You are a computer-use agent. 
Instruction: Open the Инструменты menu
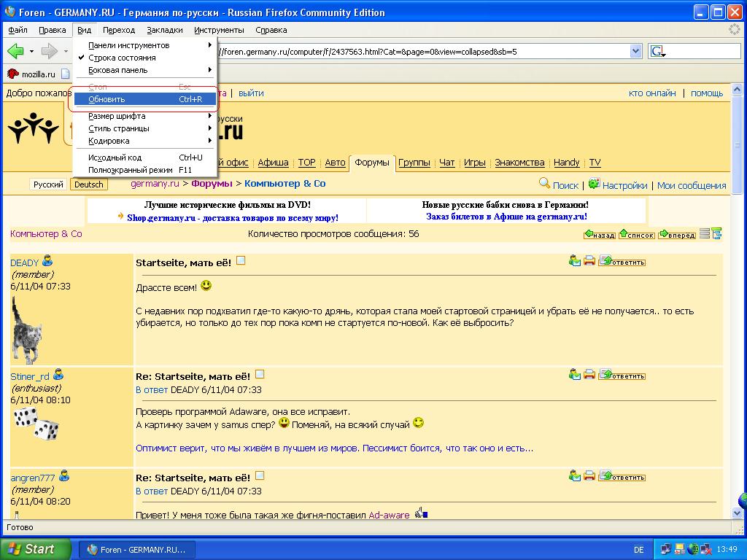(x=219, y=30)
